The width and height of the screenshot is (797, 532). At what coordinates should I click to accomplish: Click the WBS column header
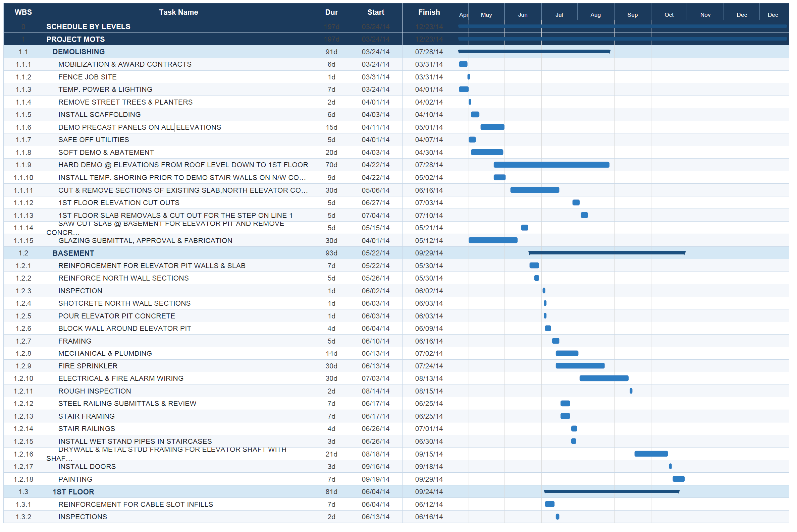[x=23, y=12]
